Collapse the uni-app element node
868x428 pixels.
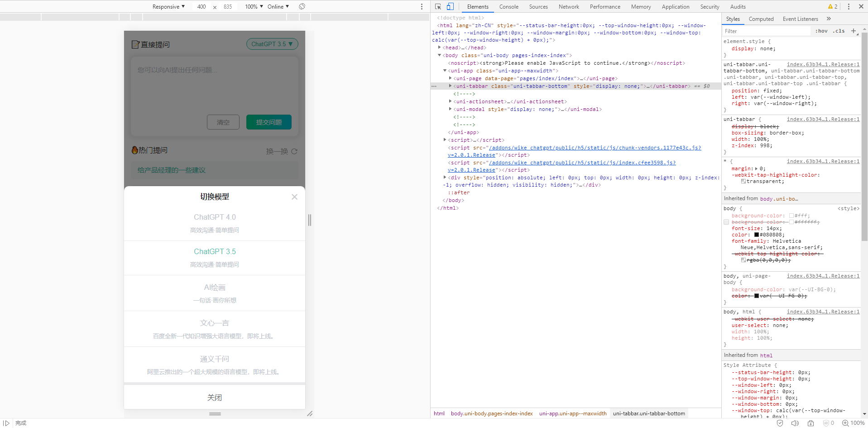(x=445, y=71)
